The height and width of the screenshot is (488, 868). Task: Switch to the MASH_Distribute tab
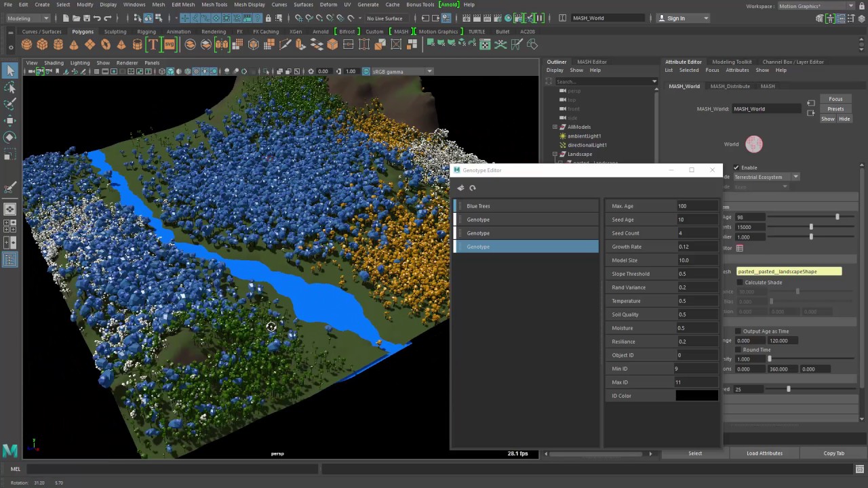point(730,86)
